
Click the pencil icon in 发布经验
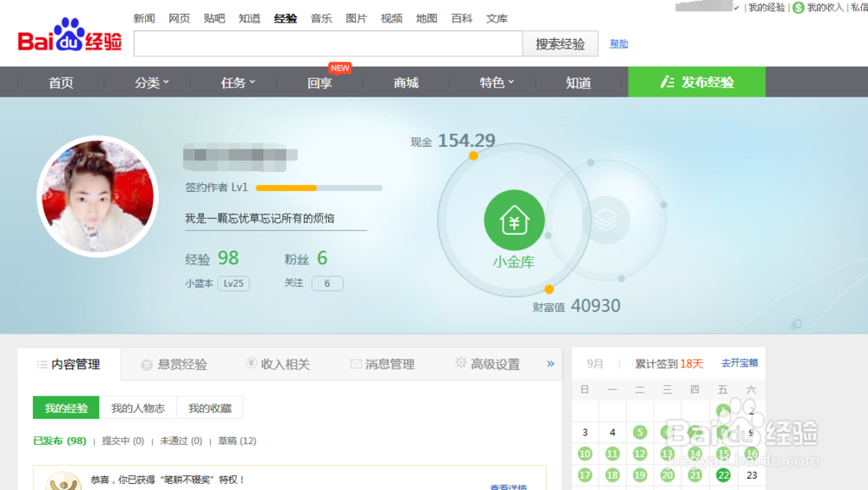coord(667,82)
